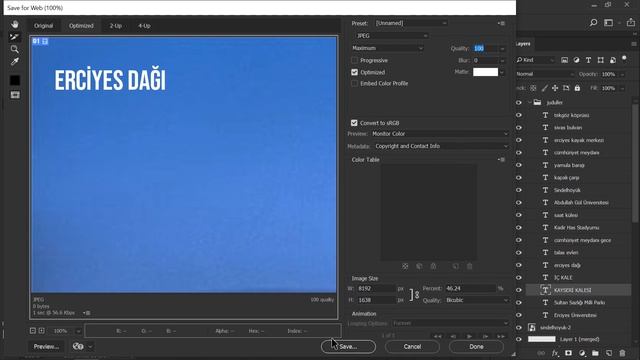
Task: Click the Share icon in Photoshop
Action: [x=631, y=23]
